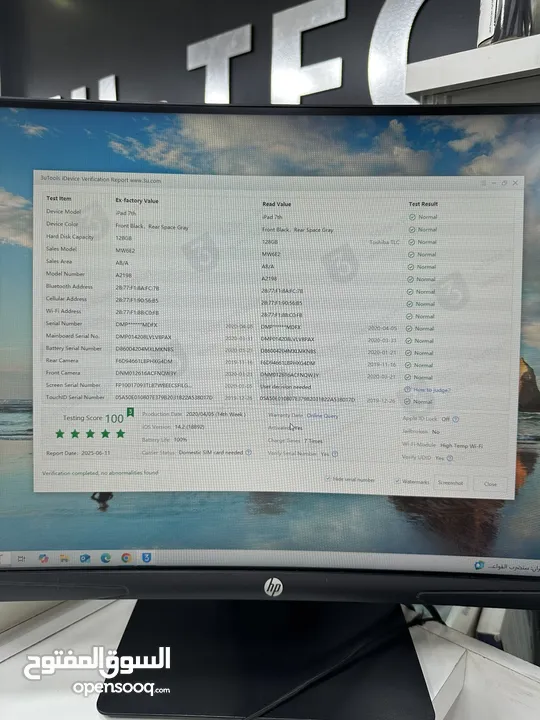Click the Battery Serial Number Normal check icon

[408, 353]
